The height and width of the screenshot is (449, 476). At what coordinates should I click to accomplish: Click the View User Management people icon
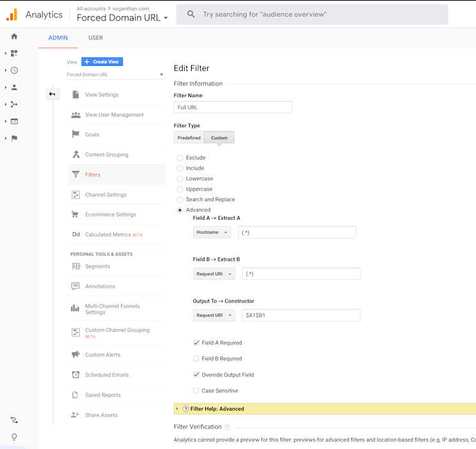75,115
